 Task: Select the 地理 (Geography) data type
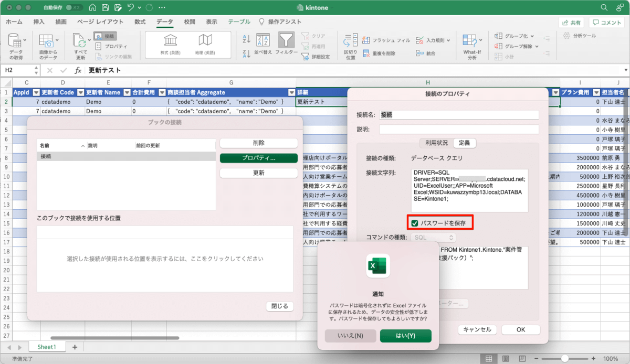click(x=205, y=44)
